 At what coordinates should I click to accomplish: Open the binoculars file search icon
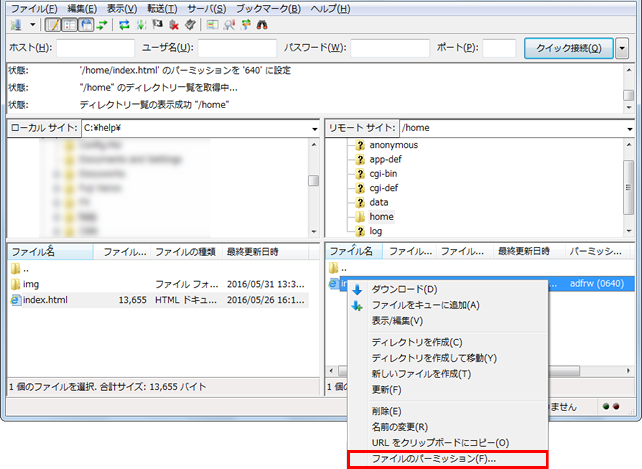(263, 23)
